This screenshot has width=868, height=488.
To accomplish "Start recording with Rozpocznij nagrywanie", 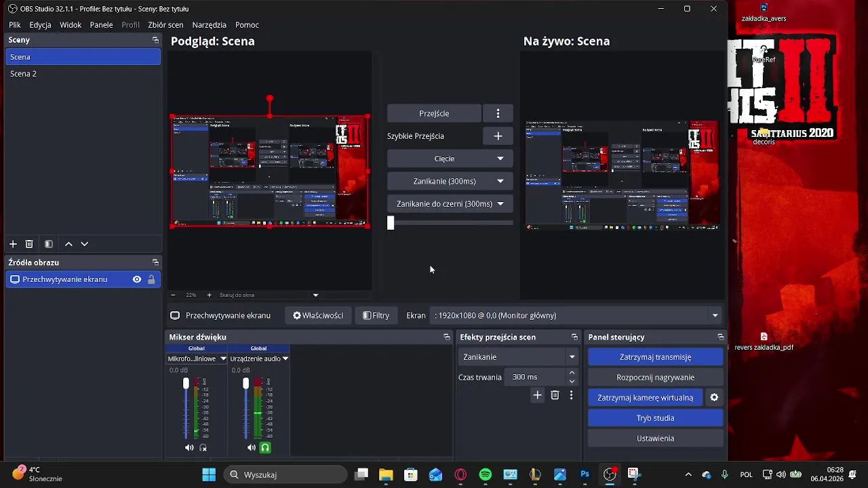I will coord(655,378).
